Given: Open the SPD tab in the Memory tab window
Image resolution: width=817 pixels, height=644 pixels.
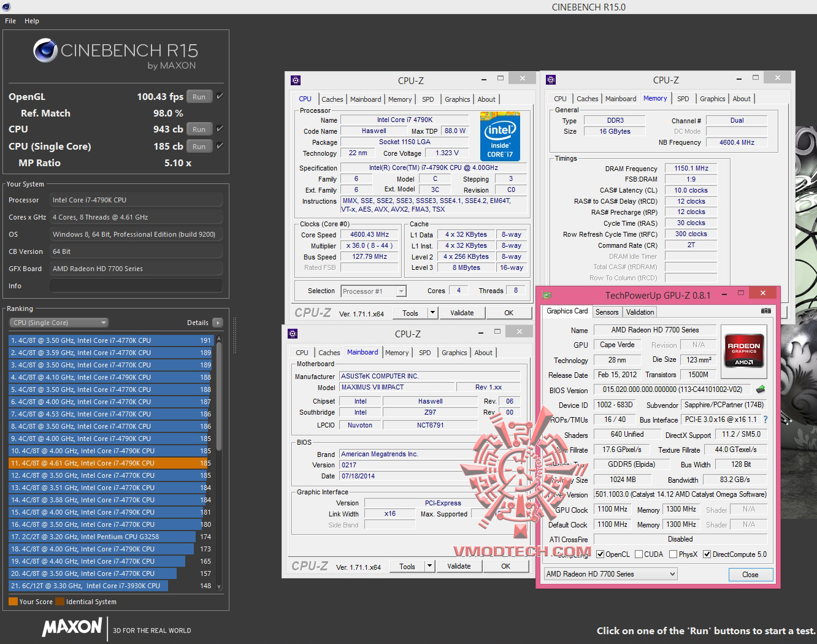Looking at the screenshot, I should coord(683,99).
